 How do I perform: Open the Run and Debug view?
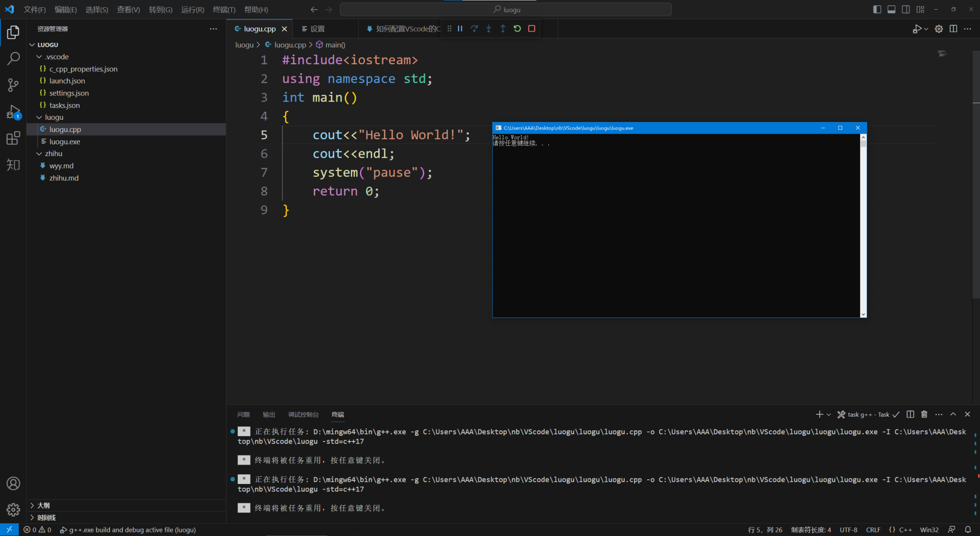13,112
